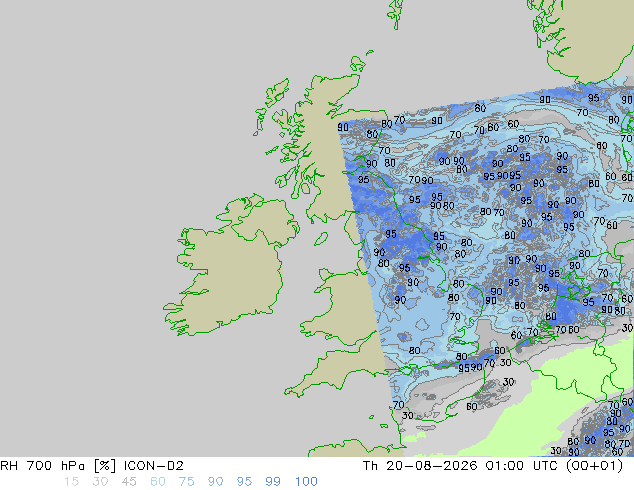Click the 99 value in the legend
Viewport: 634px width, 490px height.
tap(273, 482)
